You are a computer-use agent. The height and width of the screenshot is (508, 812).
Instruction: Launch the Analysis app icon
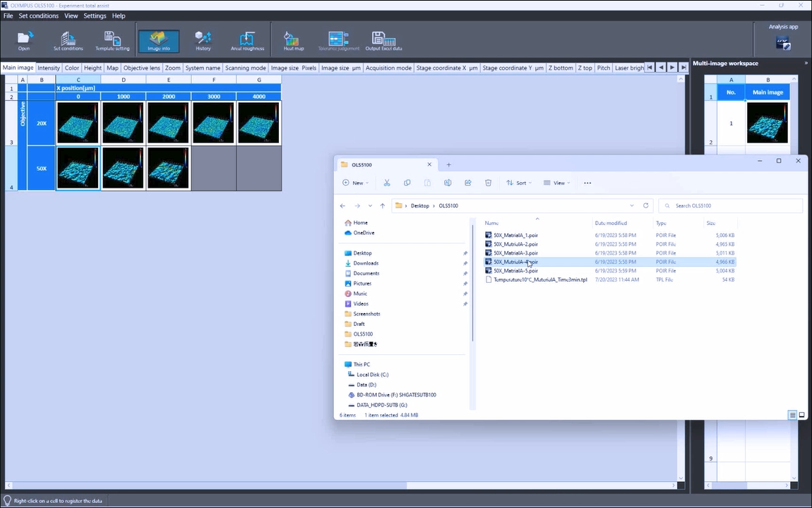point(782,44)
